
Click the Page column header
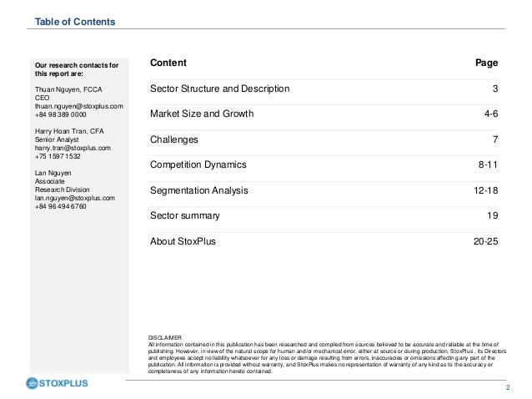pyautogui.click(x=486, y=63)
